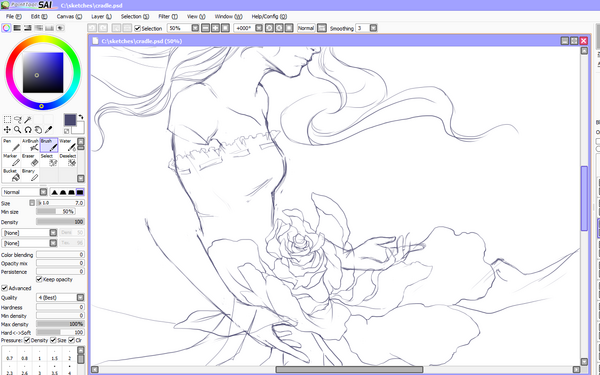Viewport: 600px width, 375px height.
Task: Swap foreground and background colors arrow
Action: (81, 117)
